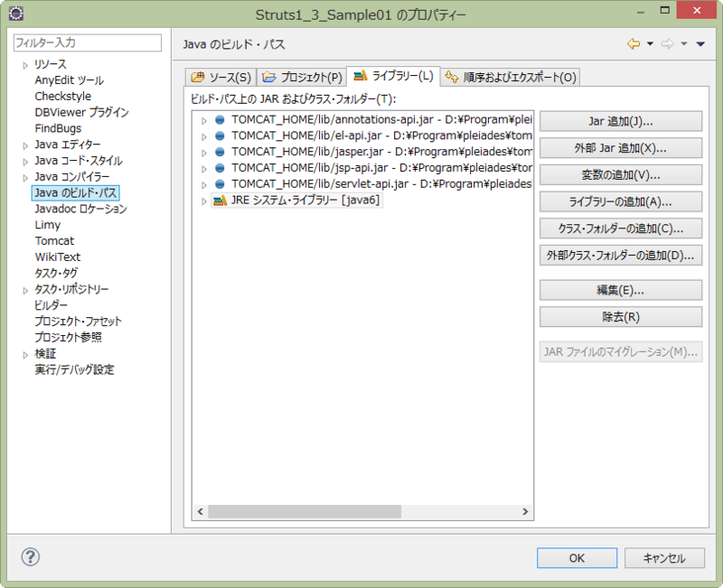Expand the タスク・リポジトリー tree node
723x588 pixels.
pos(25,290)
